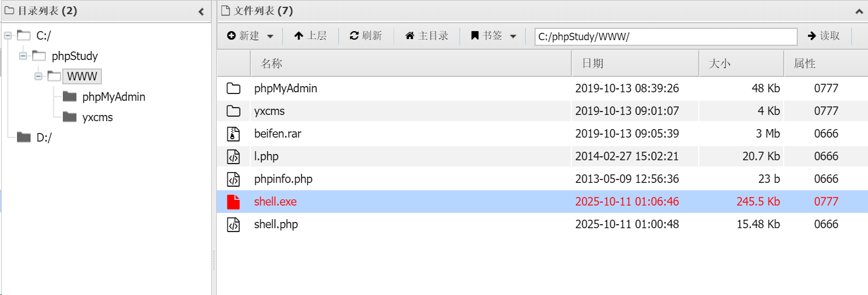The height and width of the screenshot is (295, 868).
Task: Jump to home directory with 主目录
Action: [427, 36]
